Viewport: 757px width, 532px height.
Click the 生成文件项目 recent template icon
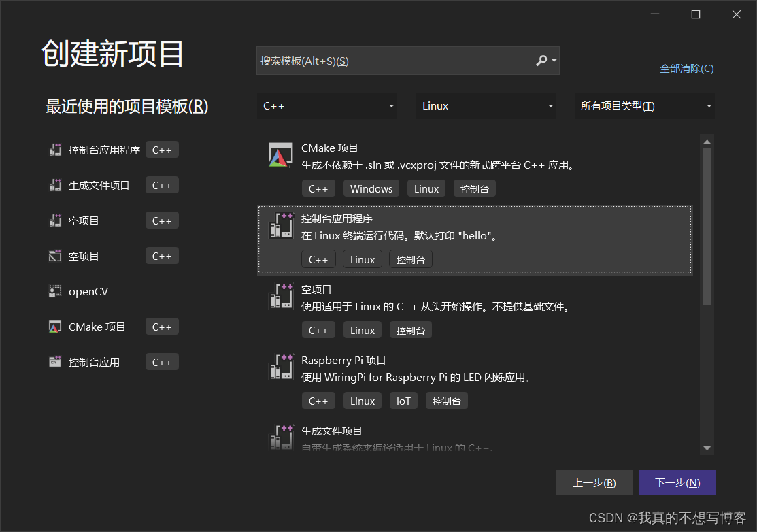point(54,184)
